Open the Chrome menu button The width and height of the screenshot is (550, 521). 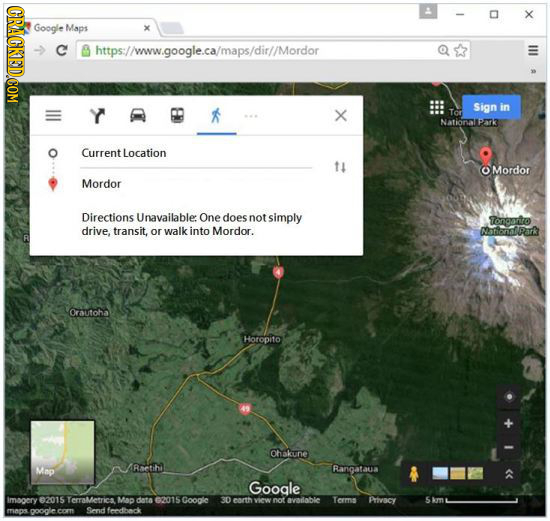pyautogui.click(x=533, y=51)
